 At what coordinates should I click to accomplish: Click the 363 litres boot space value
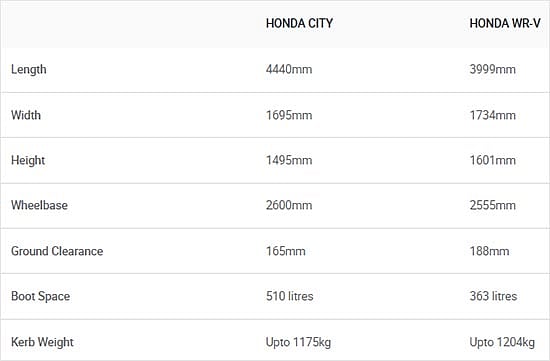(x=494, y=296)
